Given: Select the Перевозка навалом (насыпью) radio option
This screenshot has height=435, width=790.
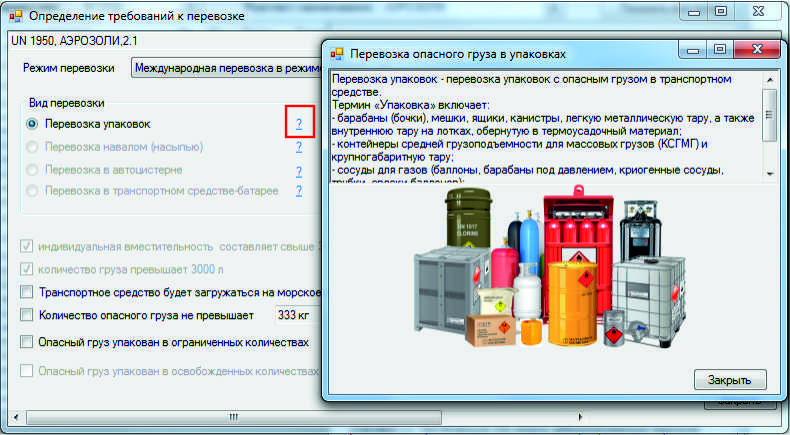Looking at the screenshot, I should click(x=32, y=147).
